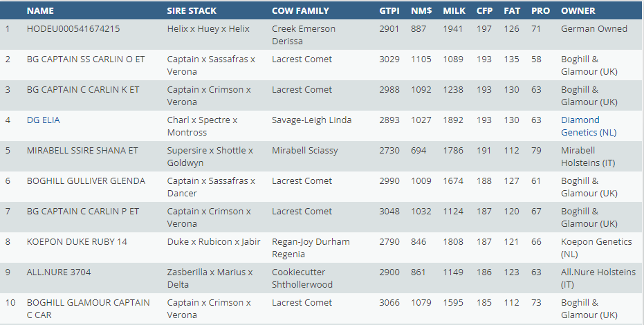
Task: Select the DG ELIA entry
Action: click(44, 120)
